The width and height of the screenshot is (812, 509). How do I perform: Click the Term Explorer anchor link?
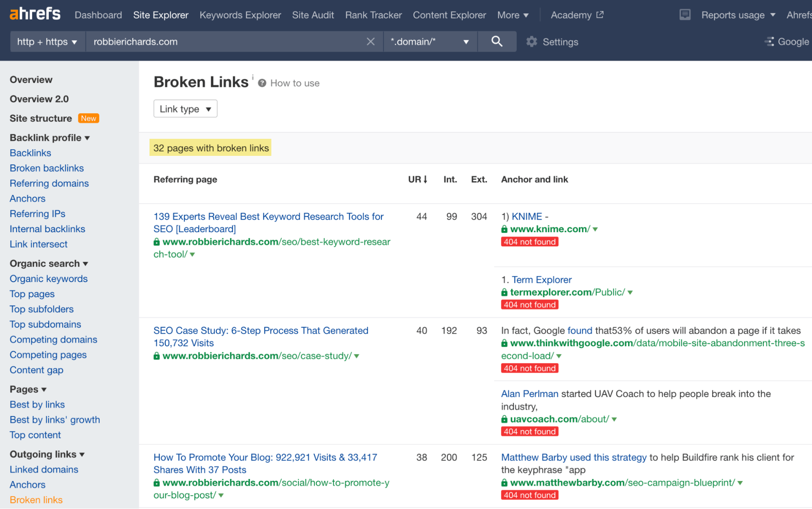pyautogui.click(x=541, y=279)
